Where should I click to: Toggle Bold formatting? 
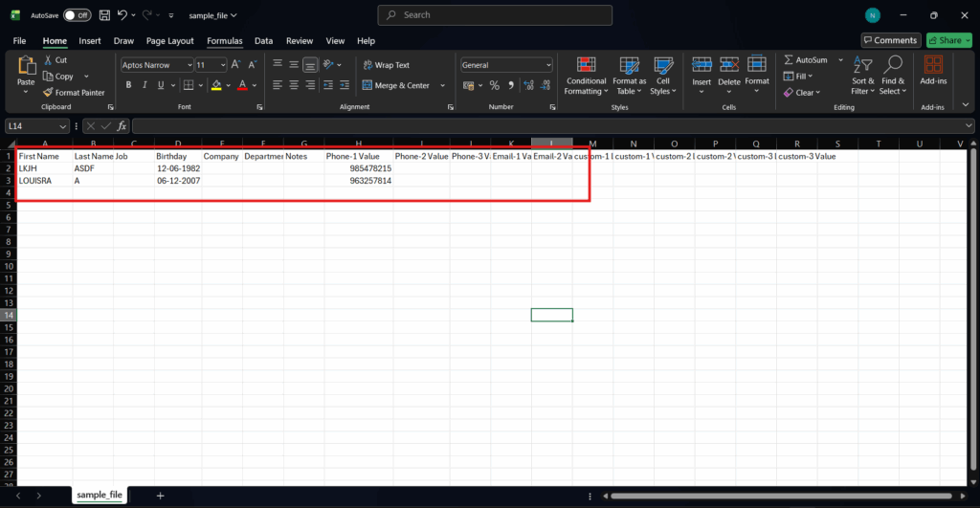(x=127, y=85)
